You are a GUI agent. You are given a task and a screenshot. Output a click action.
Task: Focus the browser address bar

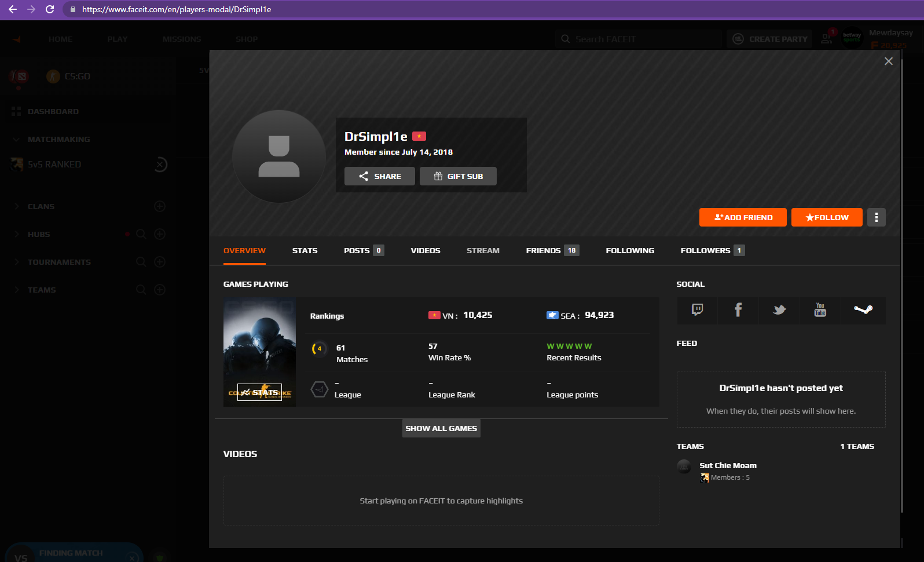492,9
